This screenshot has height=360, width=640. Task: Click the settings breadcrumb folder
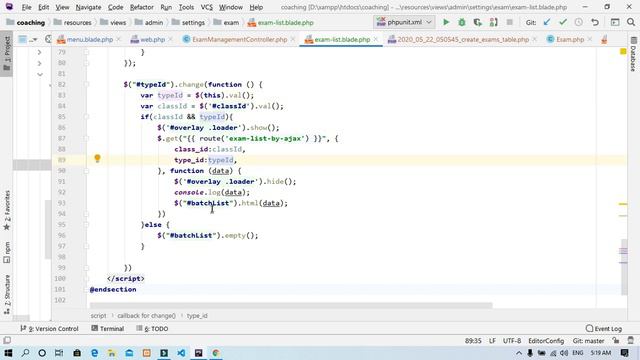(188, 22)
